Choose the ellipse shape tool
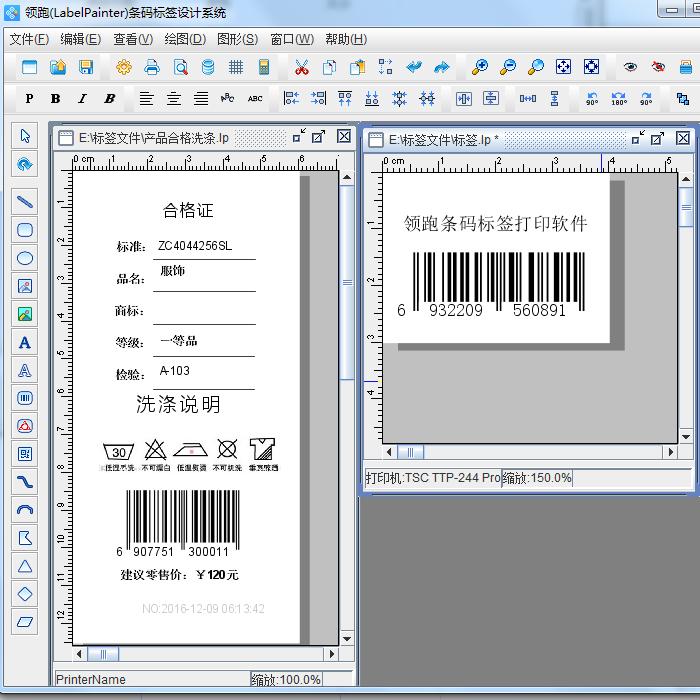 [25, 258]
